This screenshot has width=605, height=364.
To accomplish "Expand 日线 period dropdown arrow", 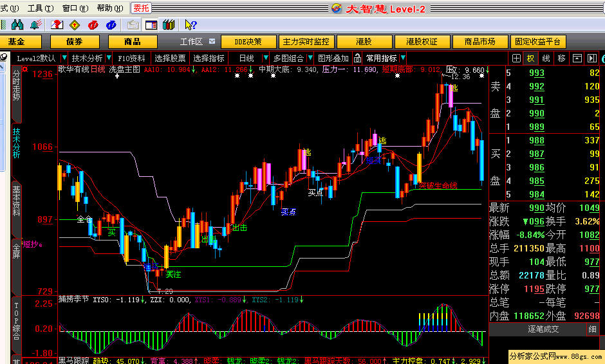I will pos(265,58).
